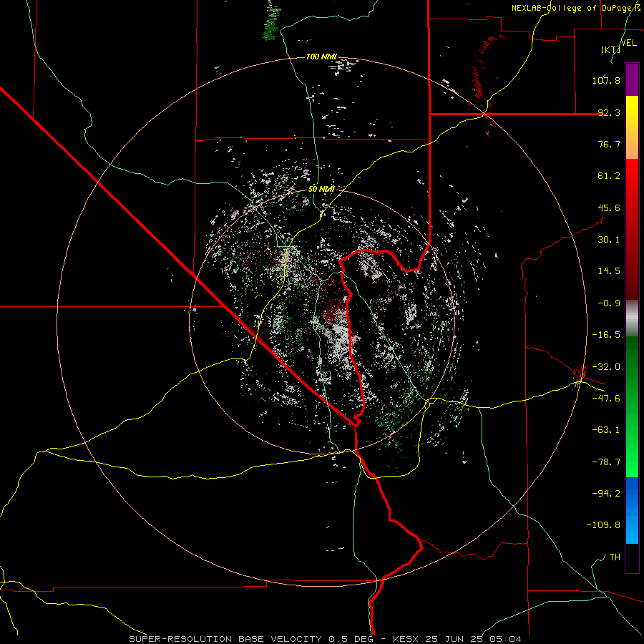
Task: Click the 107.8 legend value
Action: coord(606,80)
